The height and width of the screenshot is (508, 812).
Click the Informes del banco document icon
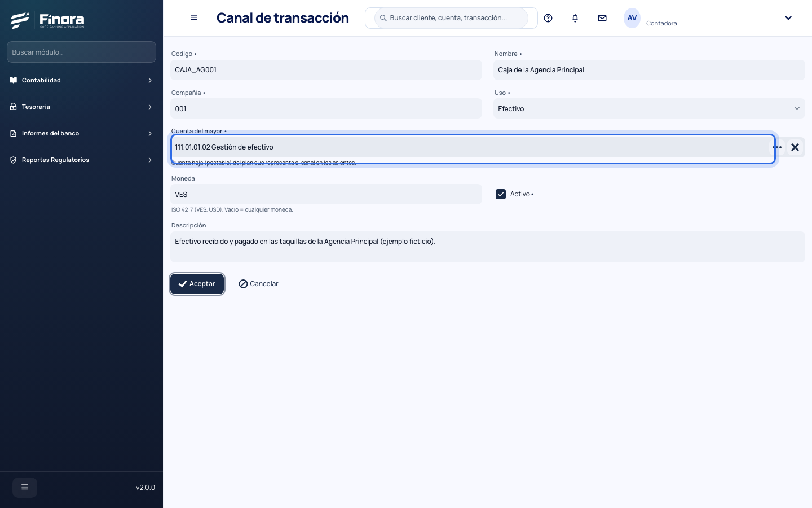tap(14, 133)
